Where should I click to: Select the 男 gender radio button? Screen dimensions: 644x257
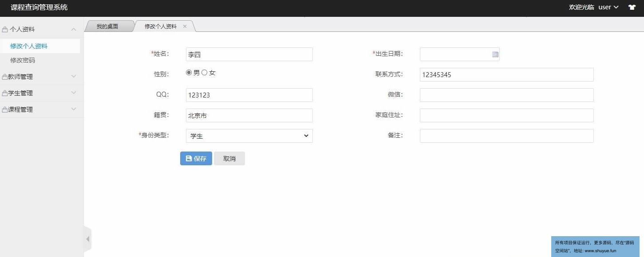189,73
